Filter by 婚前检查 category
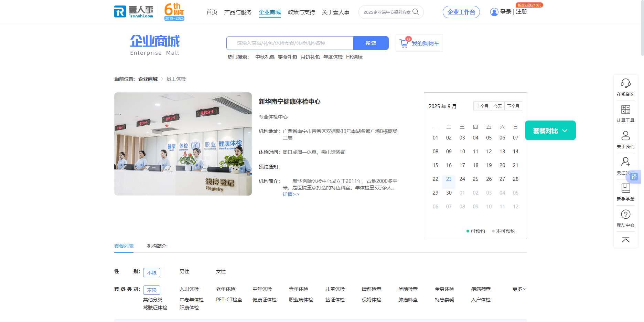644x322 pixels. tap(372, 289)
